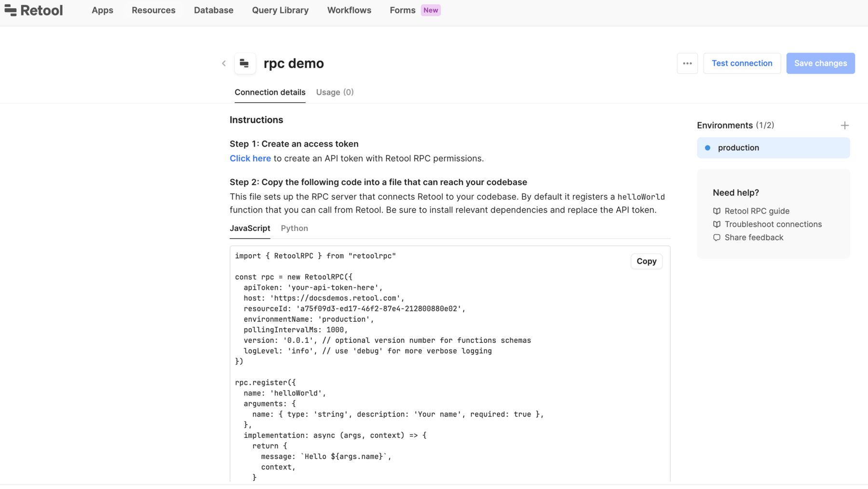Switch to the Usage (0) tab
This screenshot has width=868, height=489.
[335, 92]
